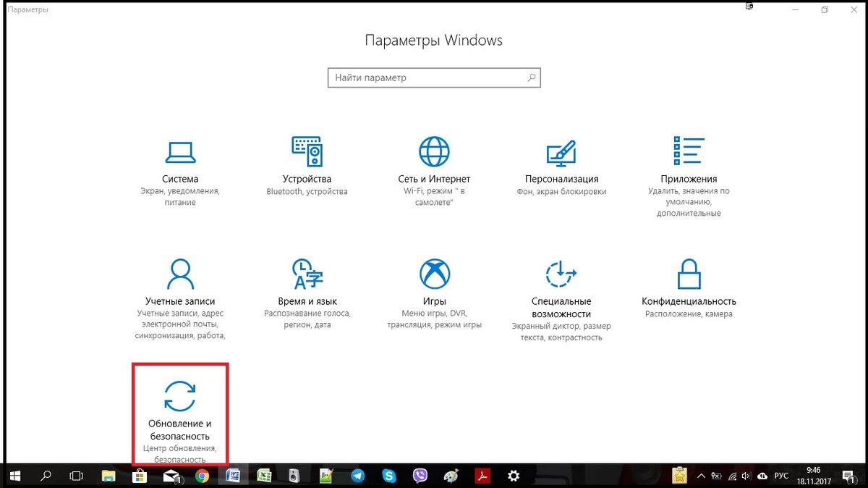Open Paint palette icon on taskbar
Viewport: 868px width, 488px height.
[451, 476]
